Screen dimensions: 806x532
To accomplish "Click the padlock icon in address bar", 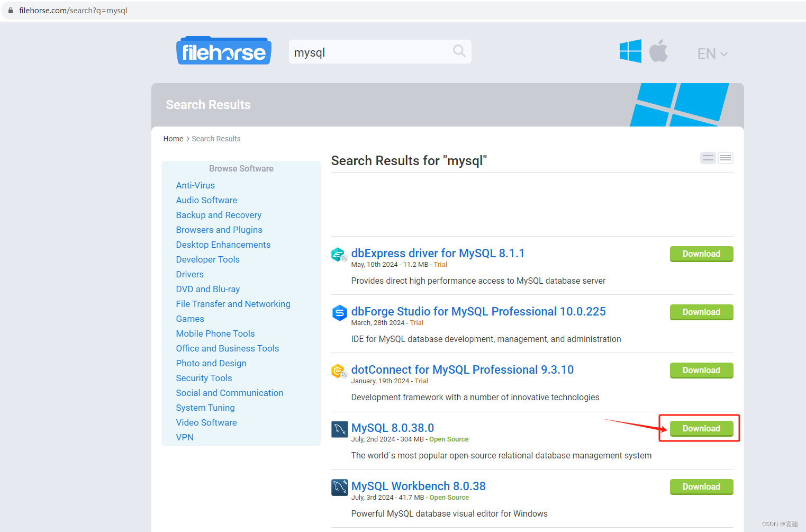I will [x=11, y=10].
